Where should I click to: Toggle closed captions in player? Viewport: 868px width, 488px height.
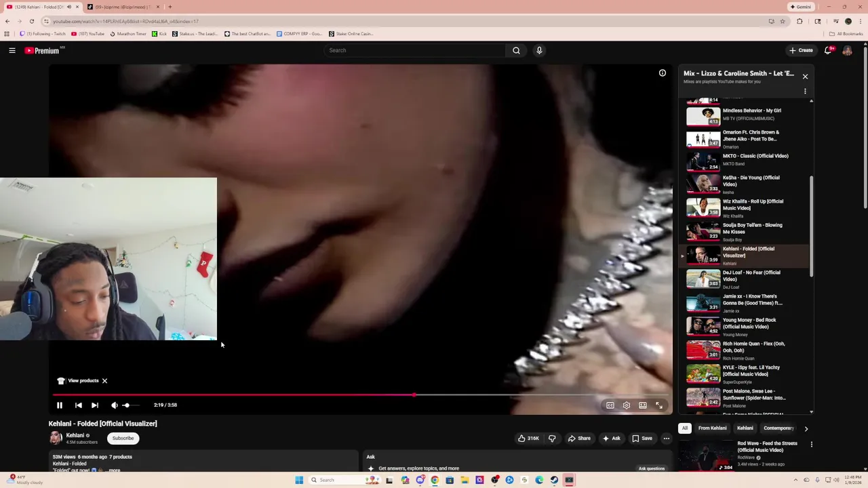pos(610,405)
